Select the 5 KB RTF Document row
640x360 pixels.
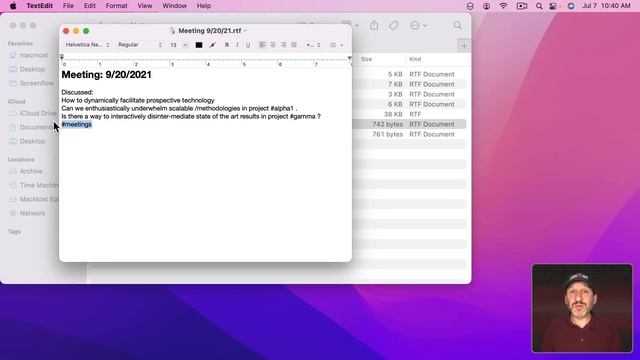pos(409,74)
